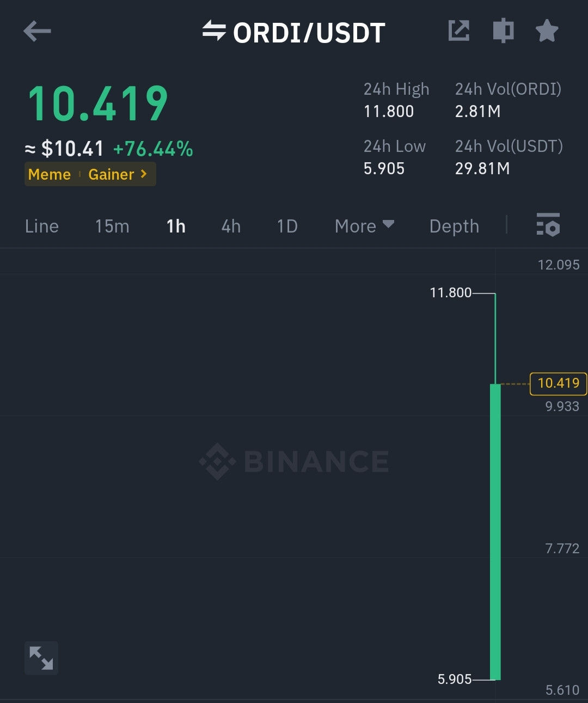Open the Depth chart view
The height and width of the screenshot is (703, 588).
[x=454, y=226]
